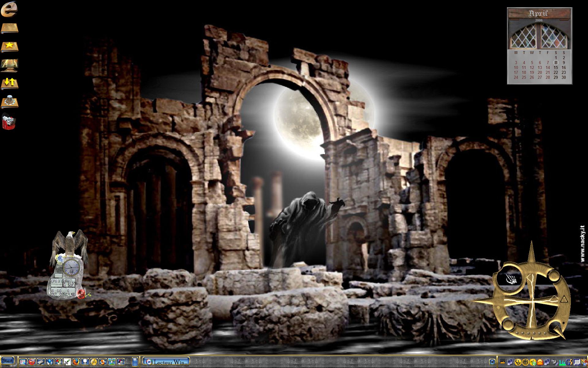Expand hidden tray icons with blue arrow

pyautogui.click(x=492, y=362)
